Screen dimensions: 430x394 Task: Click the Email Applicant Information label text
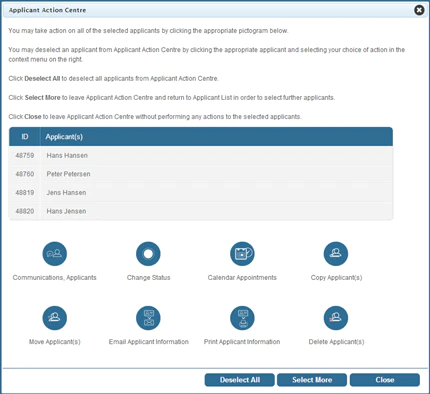point(149,342)
